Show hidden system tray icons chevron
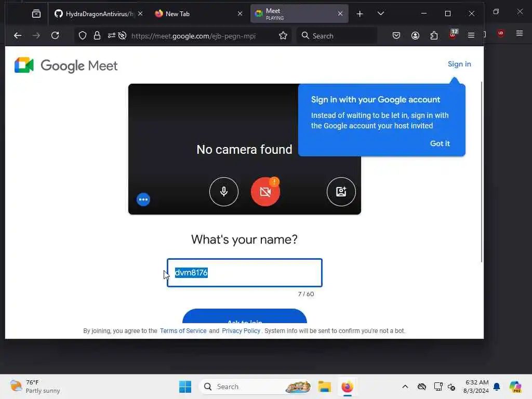The height and width of the screenshot is (399, 532). click(x=405, y=387)
